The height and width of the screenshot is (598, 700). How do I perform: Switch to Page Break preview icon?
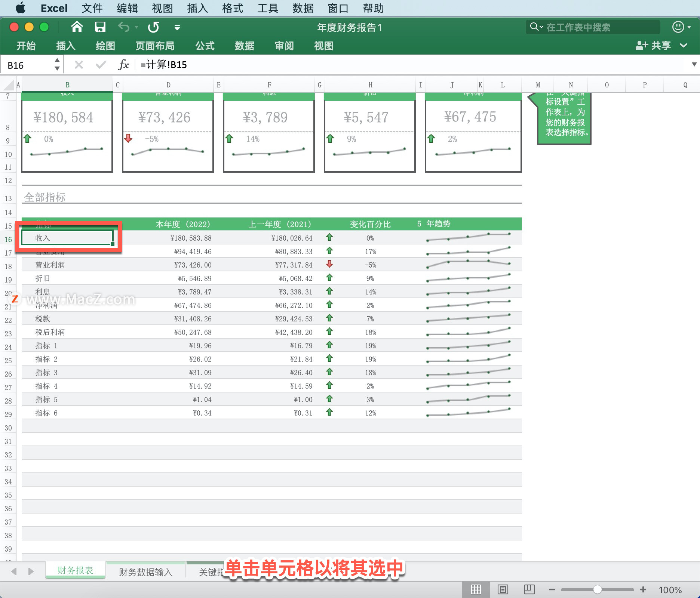(529, 589)
